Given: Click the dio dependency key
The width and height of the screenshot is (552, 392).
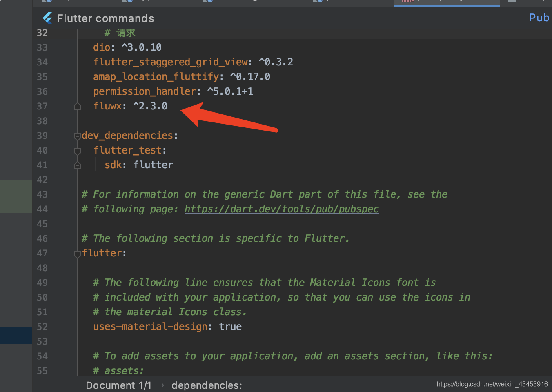Looking at the screenshot, I should [102, 47].
